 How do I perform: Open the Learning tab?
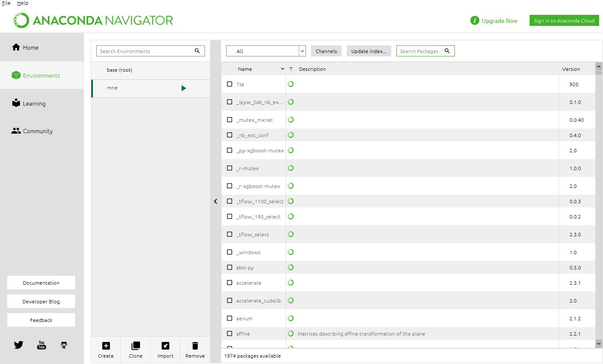point(42,103)
